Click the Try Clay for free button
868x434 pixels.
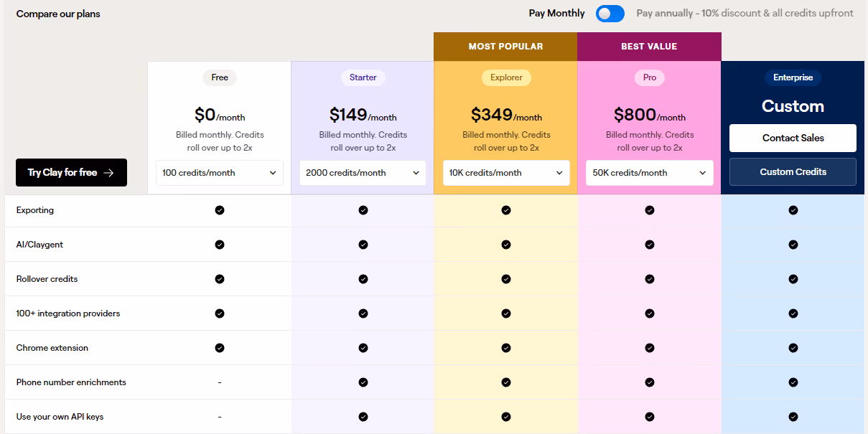point(71,173)
